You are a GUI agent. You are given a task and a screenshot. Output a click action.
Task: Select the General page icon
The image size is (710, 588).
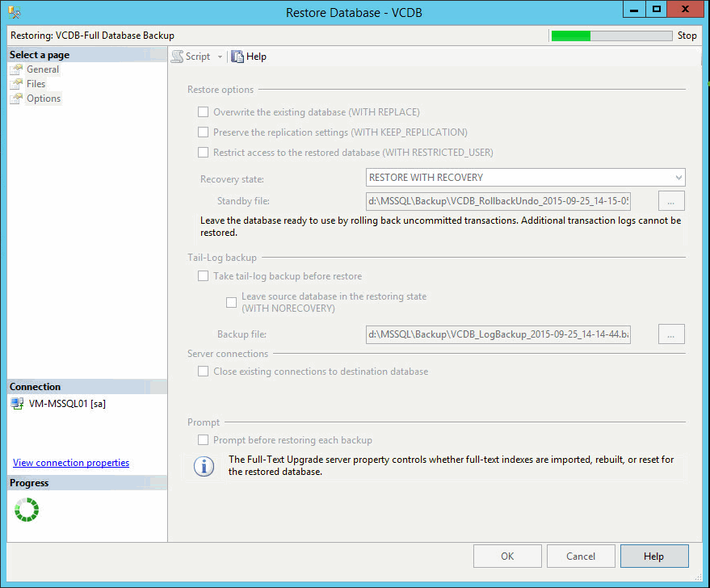click(x=16, y=69)
